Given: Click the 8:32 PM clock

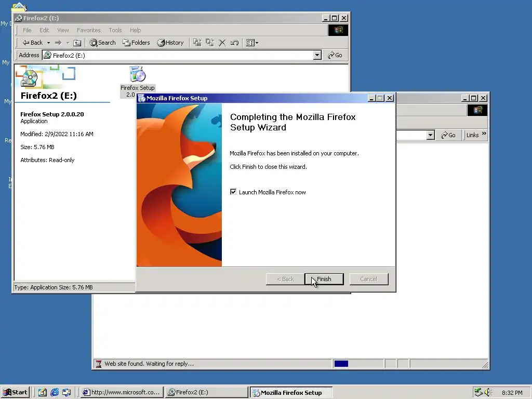Looking at the screenshot, I should pyautogui.click(x=512, y=393).
